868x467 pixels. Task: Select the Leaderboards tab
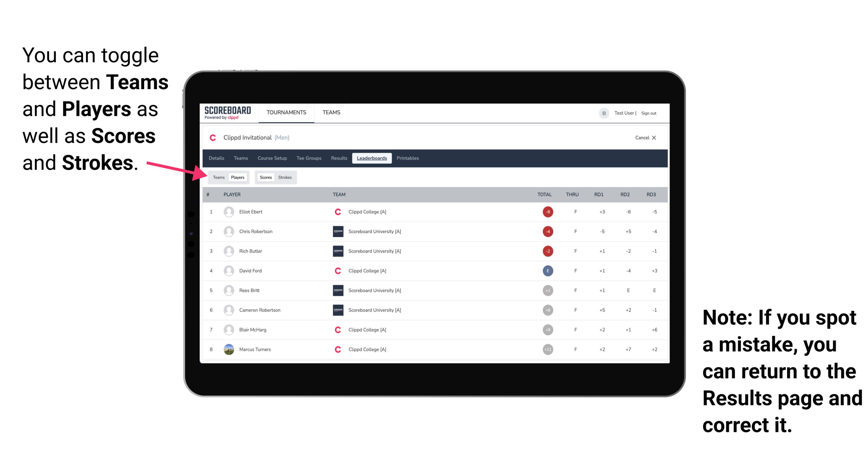(x=372, y=159)
